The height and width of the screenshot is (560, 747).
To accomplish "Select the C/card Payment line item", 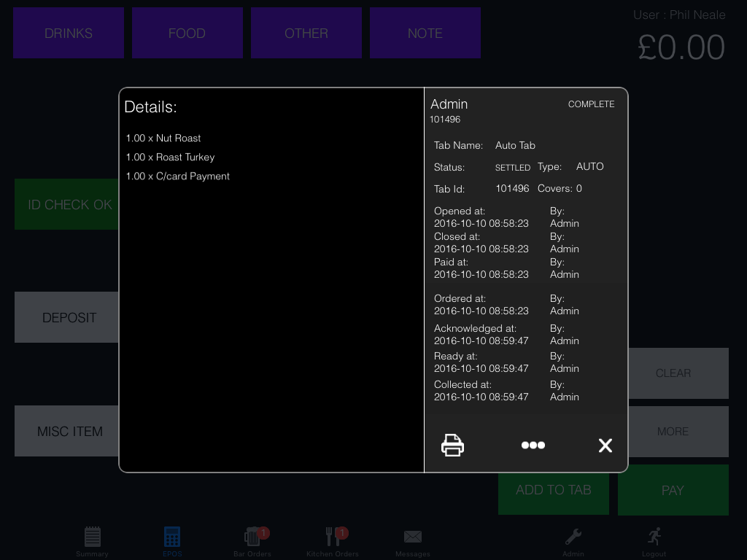I will coord(177,176).
